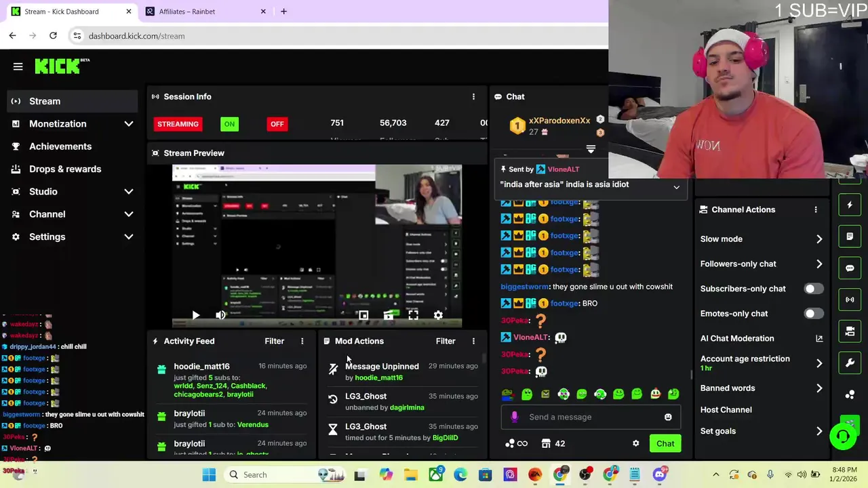Open Slow mode options arrow
Image resolution: width=868 pixels, height=488 pixels.
tap(819, 239)
